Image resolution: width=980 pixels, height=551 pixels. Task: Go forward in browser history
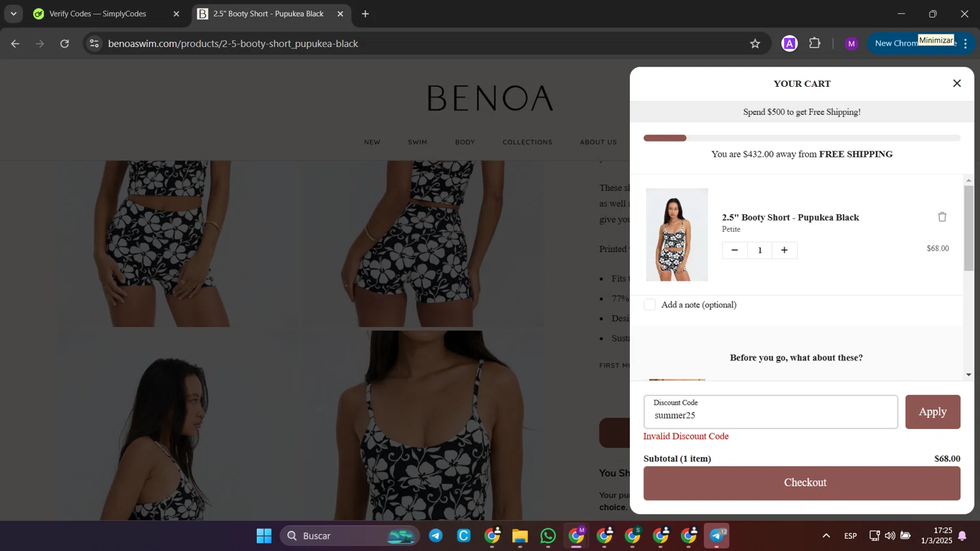point(40,44)
